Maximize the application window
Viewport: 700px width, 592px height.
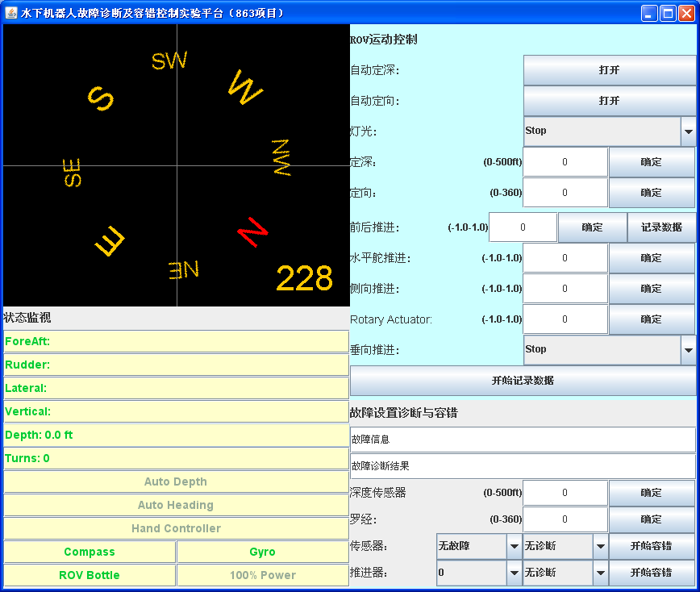[x=668, y=14]
